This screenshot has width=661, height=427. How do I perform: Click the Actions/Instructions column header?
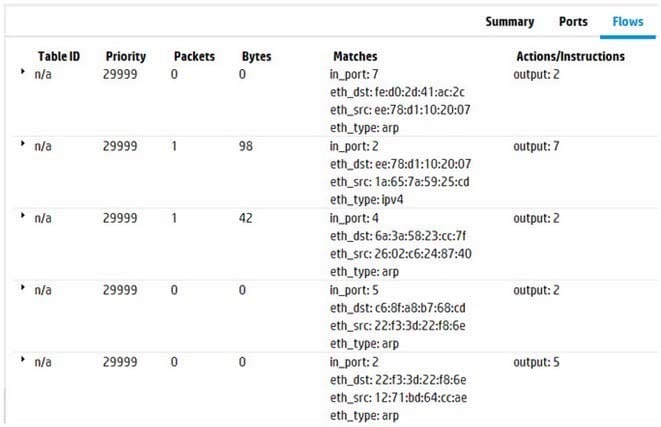coord(566,56)
